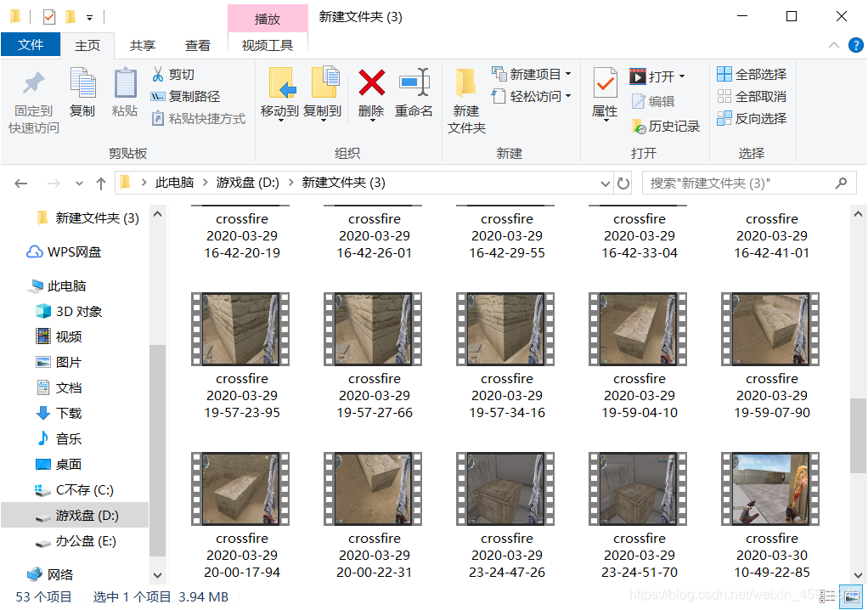
Task: Click Select all (全部选择)
Action: coord(752,74)
